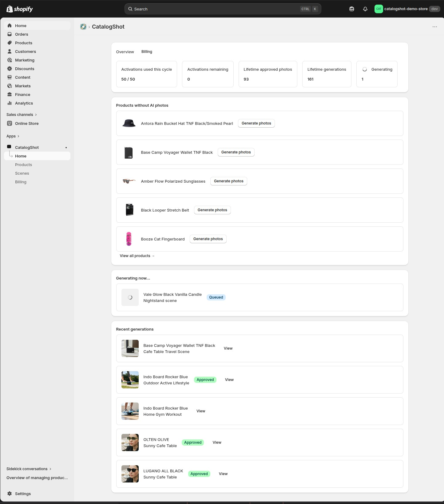Expand Sidekick conversations
444x504 pixels.
tap(29, 469)
